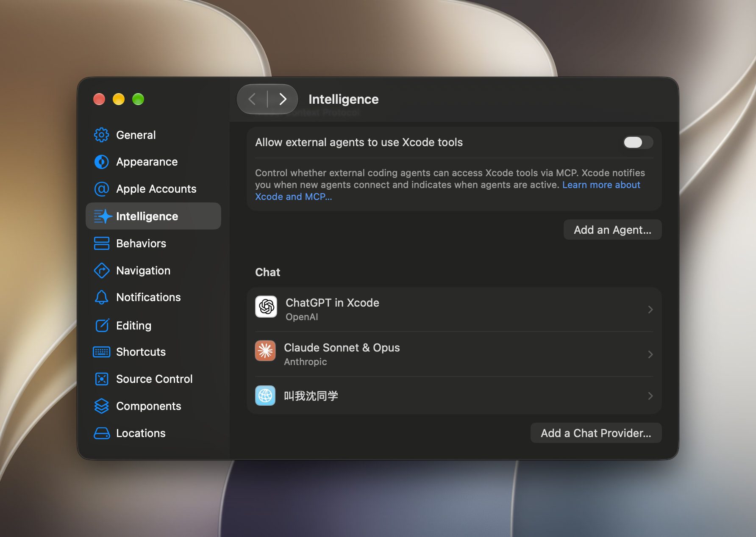Open Locations settings pane

tap(153, 433)
